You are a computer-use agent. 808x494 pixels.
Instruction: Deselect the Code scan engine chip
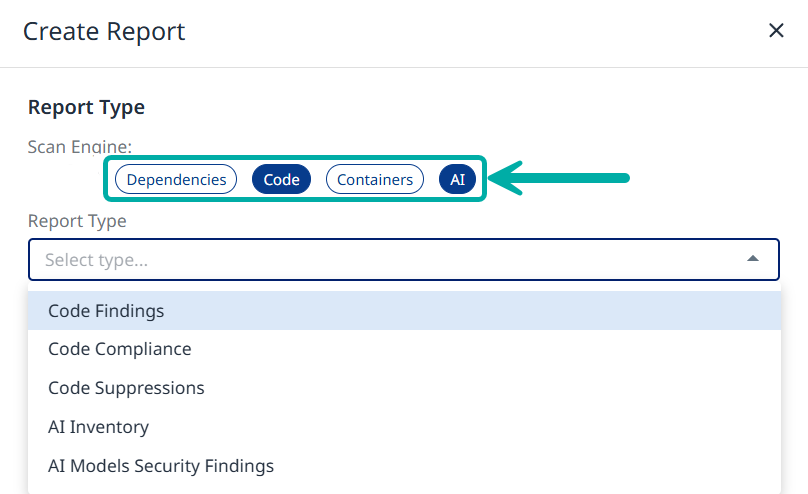282,180
